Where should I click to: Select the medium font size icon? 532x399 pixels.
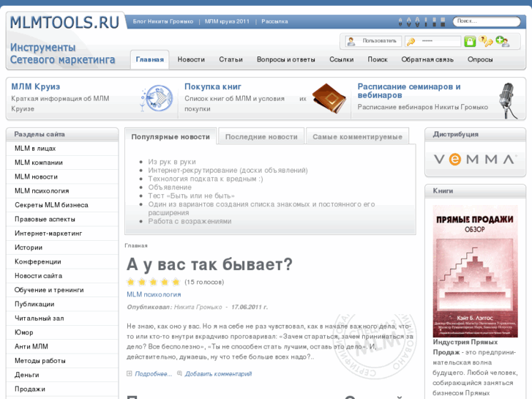pos(409,23)
